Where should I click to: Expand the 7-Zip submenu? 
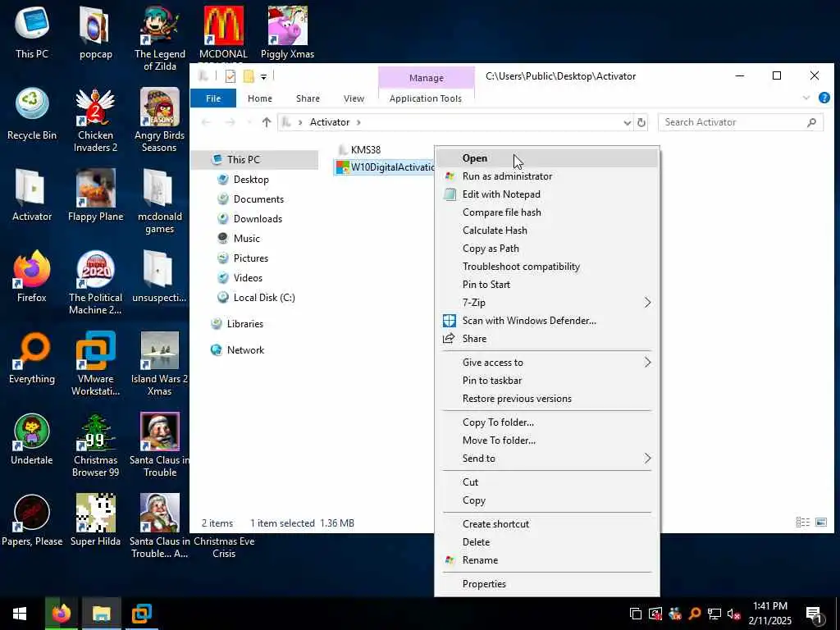click(x=546, y=303)
